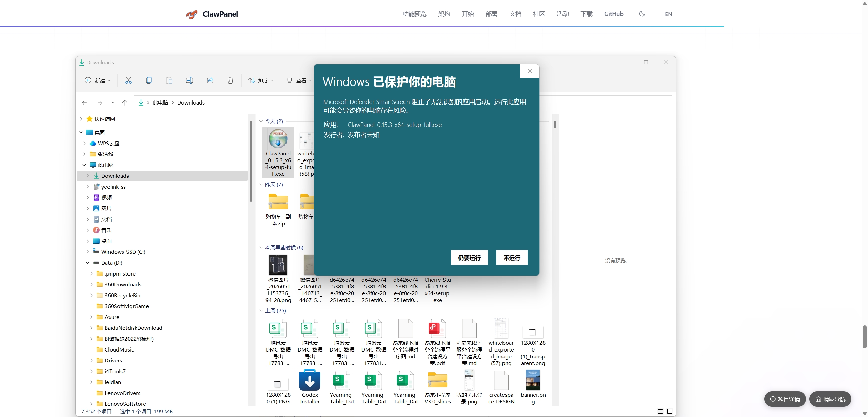The width and height of the screenshot is (868, 417).
Task: Select Windows-SSD (C:) drive in tree
Action: (x=123, y=252)
